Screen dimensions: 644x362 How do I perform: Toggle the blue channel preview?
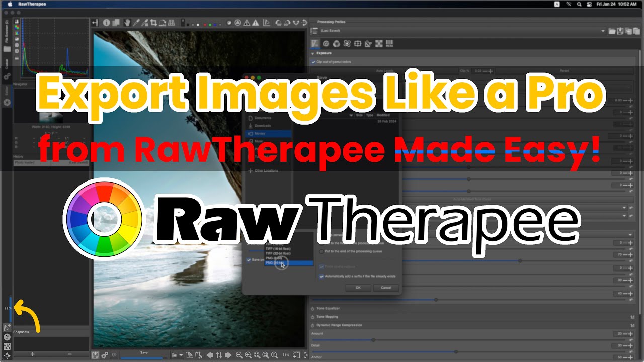(x=215, y=25)
